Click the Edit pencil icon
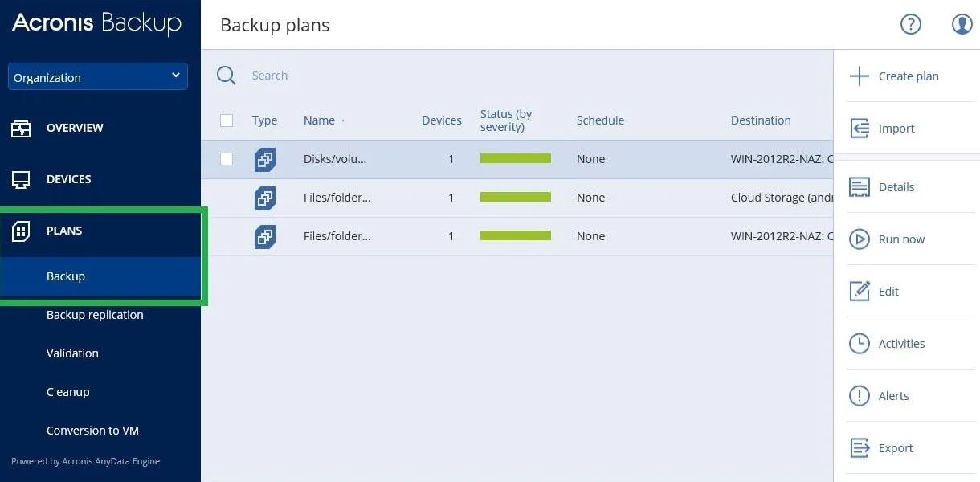980x482 pixels. pos(860,292)
